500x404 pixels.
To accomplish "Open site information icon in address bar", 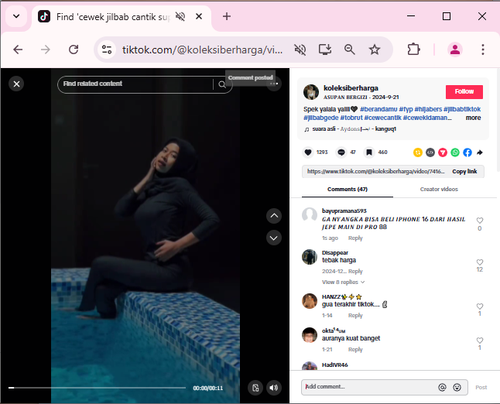I will pyautogui.click(x=107, y=50).
